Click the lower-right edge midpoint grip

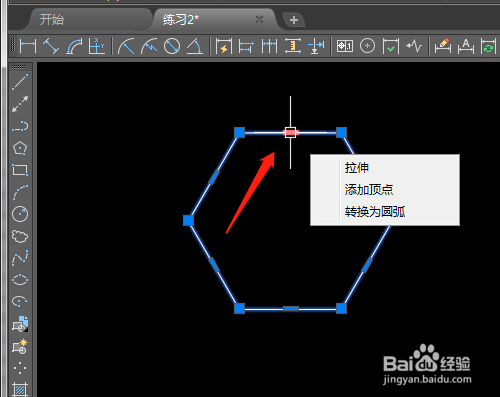pos(367,265)
